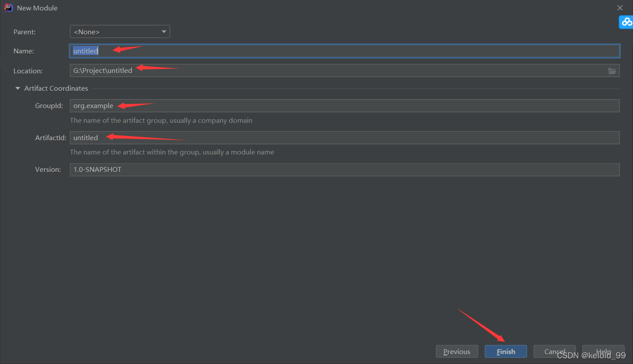633x364 pixels.
Task: Collapse the Artifact Coordinates section
Action: pyautogui.click(x=18, y=88)
